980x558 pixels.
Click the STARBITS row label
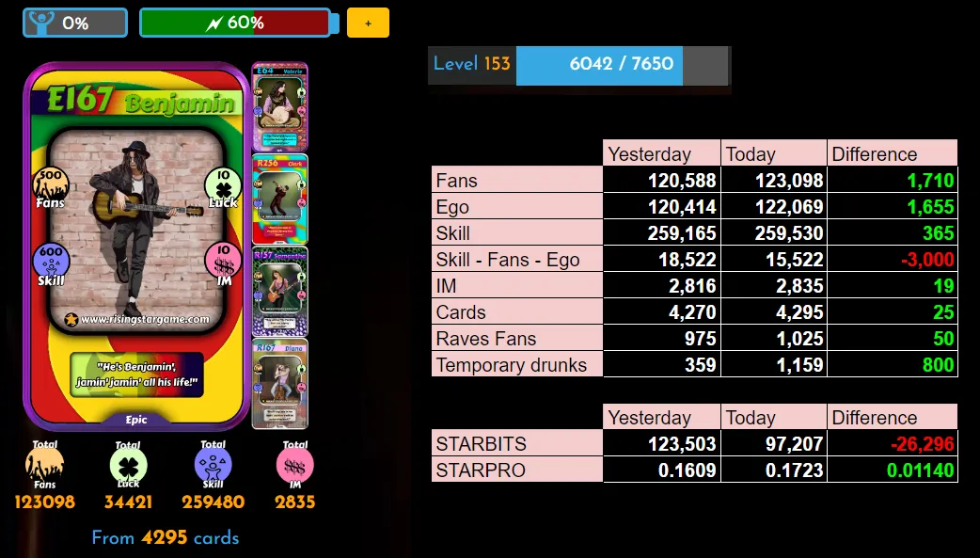482,443
